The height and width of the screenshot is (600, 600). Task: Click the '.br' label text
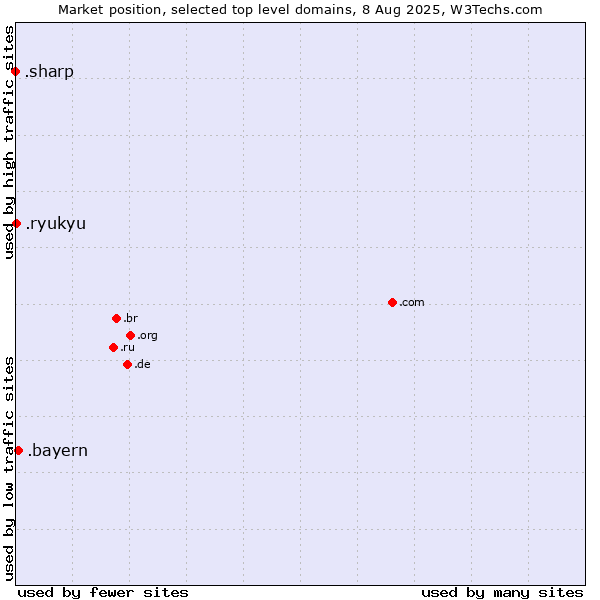pos(130,318)
